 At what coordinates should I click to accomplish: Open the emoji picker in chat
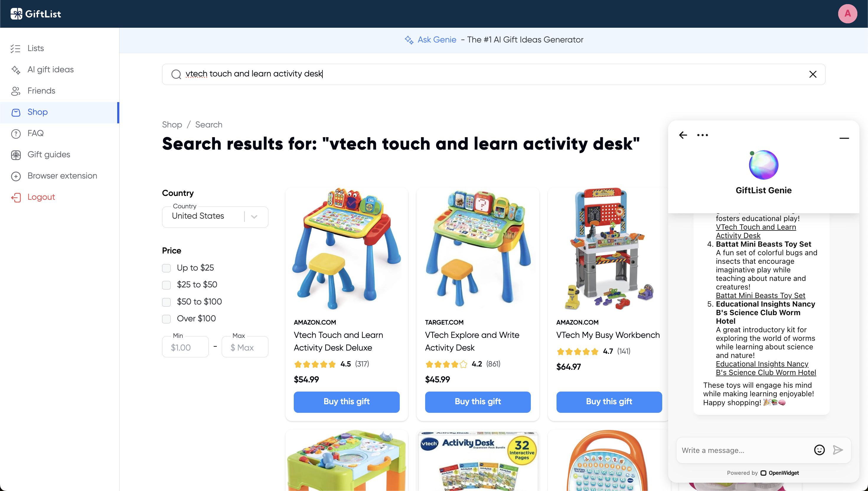tap(819, 450)
